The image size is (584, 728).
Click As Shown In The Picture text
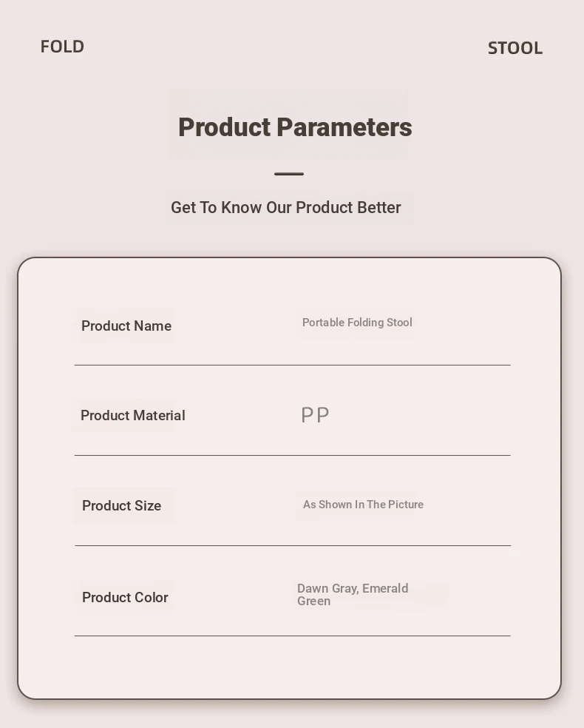click(363, 505)
